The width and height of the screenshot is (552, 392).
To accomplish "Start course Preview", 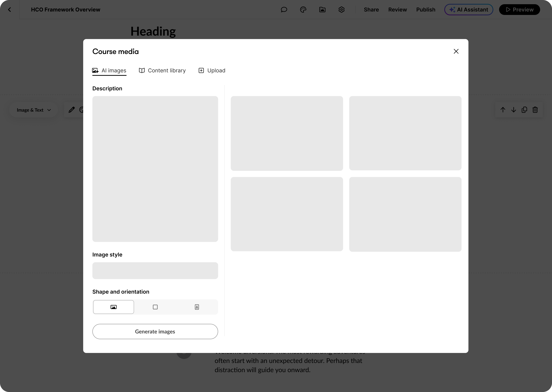I will coord(519,10).
